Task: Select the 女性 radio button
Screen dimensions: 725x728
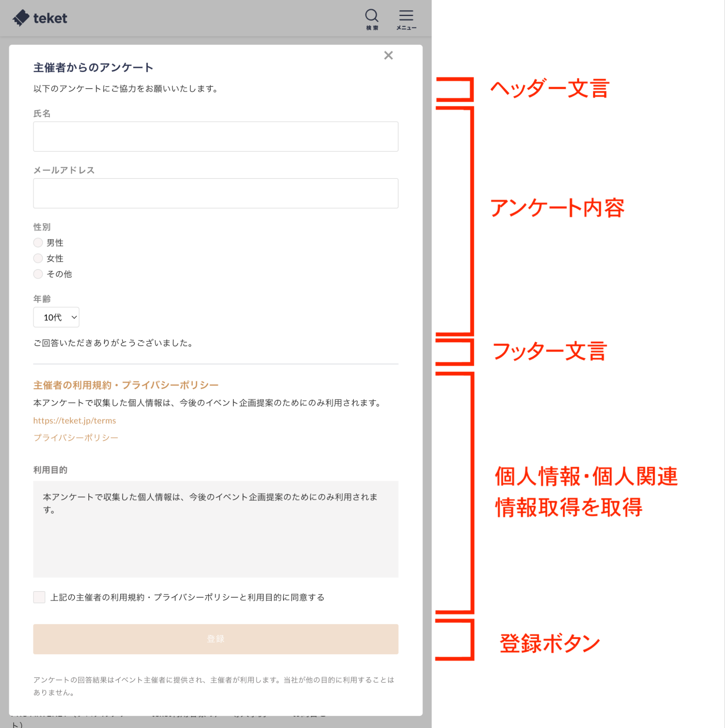Action: tap(38, 259)
